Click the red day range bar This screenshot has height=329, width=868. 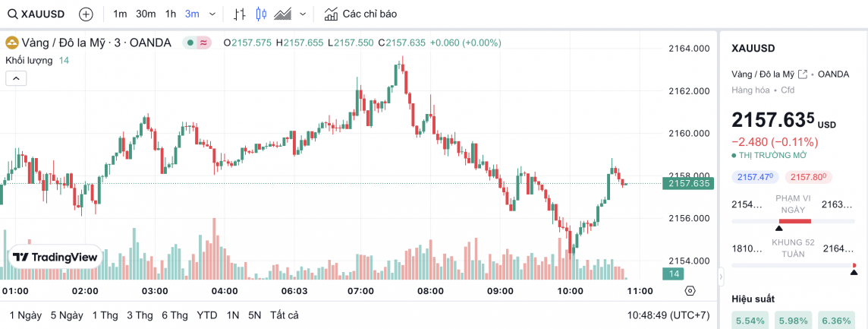click(794, 221)
